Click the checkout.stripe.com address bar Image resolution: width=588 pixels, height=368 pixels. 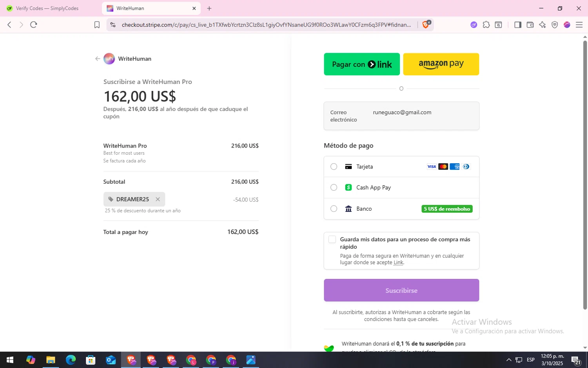click(x=266, y=25)
